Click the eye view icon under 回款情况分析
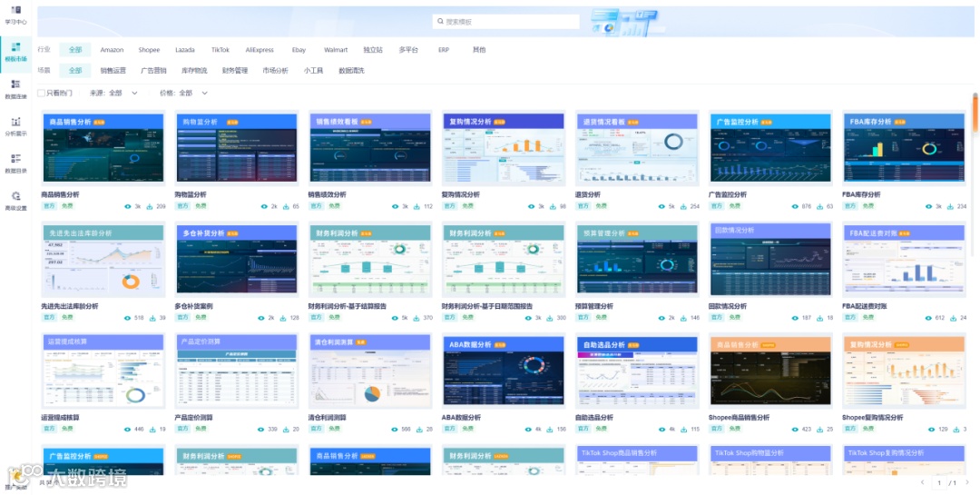 pyautogui.click(x=796, y=318)
